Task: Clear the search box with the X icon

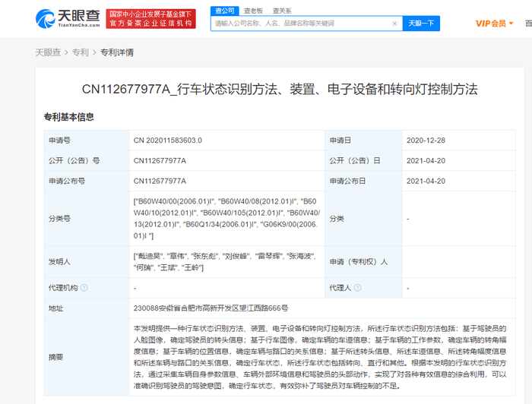Action: (x=394, y=24)
